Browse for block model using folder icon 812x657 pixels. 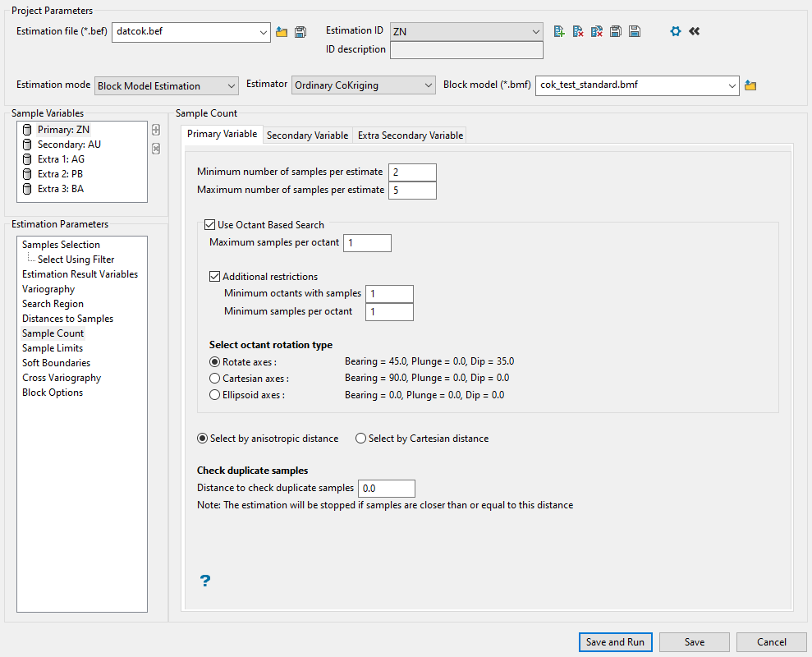click(x=750, y=85)
